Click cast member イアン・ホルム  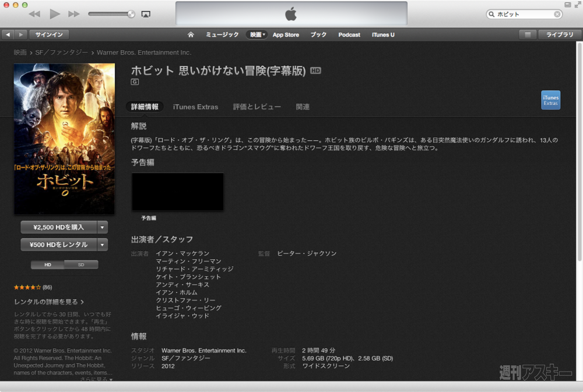(x=177, y=292)
